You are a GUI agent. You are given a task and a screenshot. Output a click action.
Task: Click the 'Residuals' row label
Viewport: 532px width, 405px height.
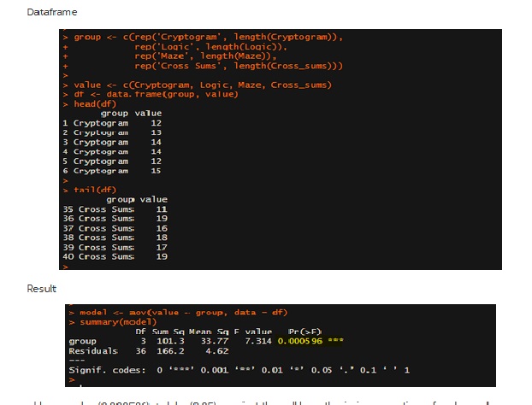(93, 351)
